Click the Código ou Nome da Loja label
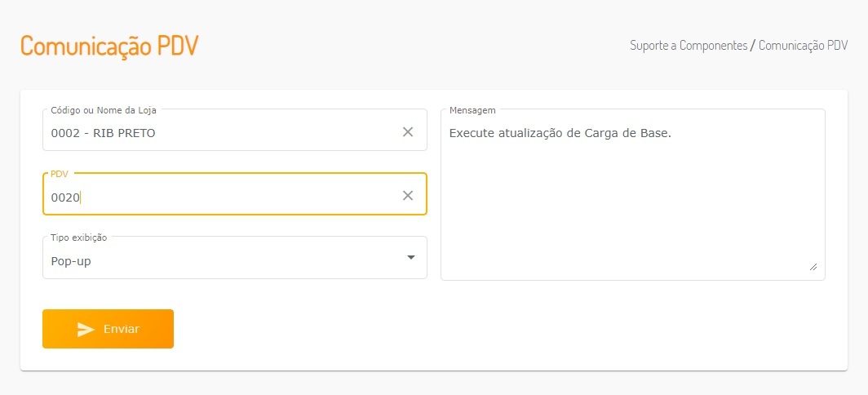This screenshot has height=395, width=868. [104, 110]
